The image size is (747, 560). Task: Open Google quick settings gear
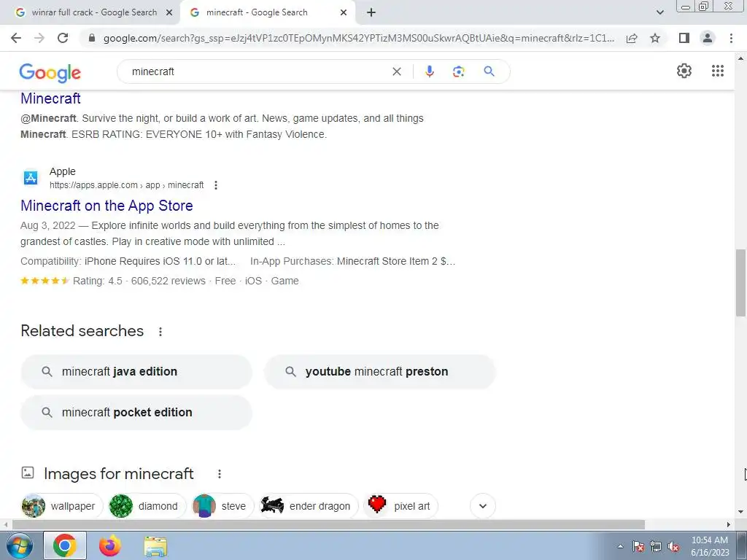(x=684, y=71)
